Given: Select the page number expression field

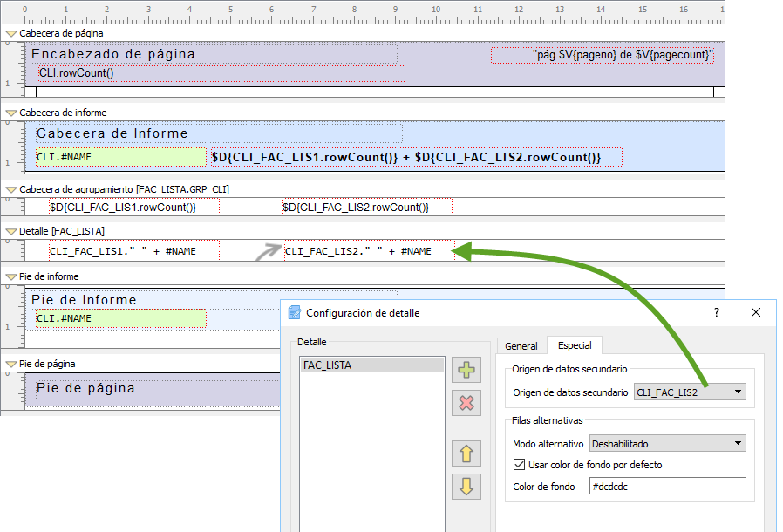Looking at the screenshot, I should tap(603, 55).
